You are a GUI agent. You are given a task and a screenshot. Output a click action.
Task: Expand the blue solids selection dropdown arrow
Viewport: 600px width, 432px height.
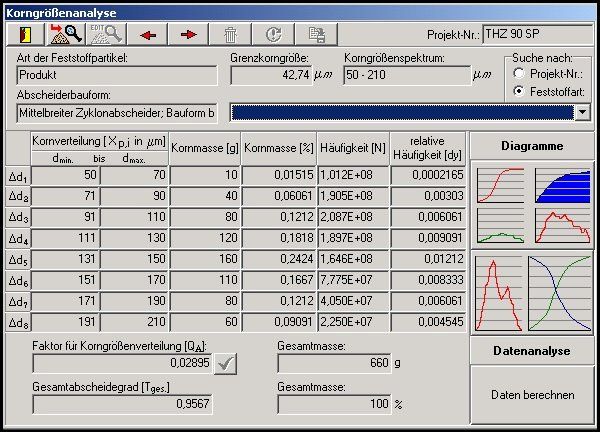(x=582, y=112)
